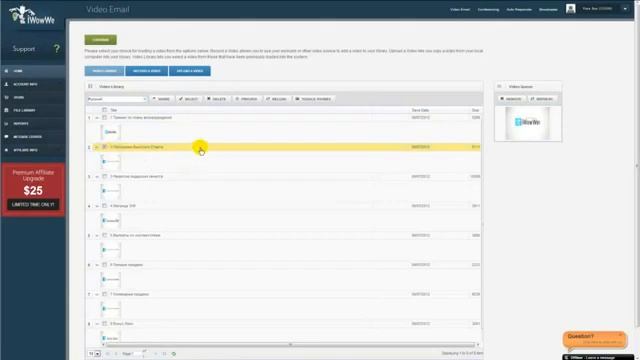Open the page size dropdown at bottom
640x360 pixels.
tap(95, 353)
